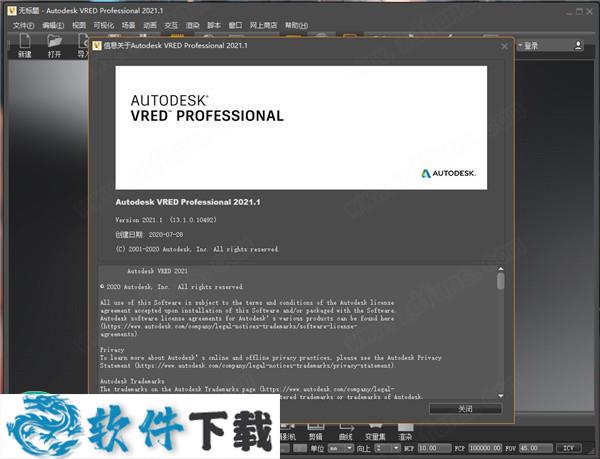Click the user account icon at top right

[x=578, y=46]
